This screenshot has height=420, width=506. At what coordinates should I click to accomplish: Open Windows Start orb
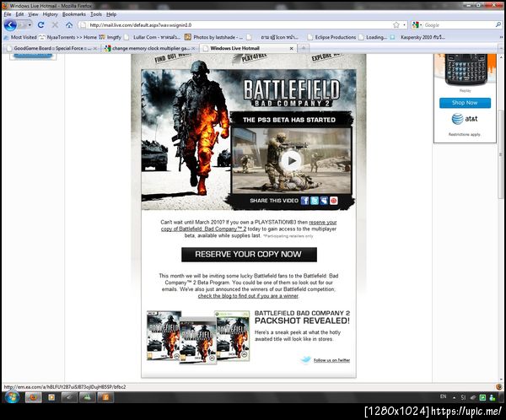pyautogui.click(x=12, y=396)
